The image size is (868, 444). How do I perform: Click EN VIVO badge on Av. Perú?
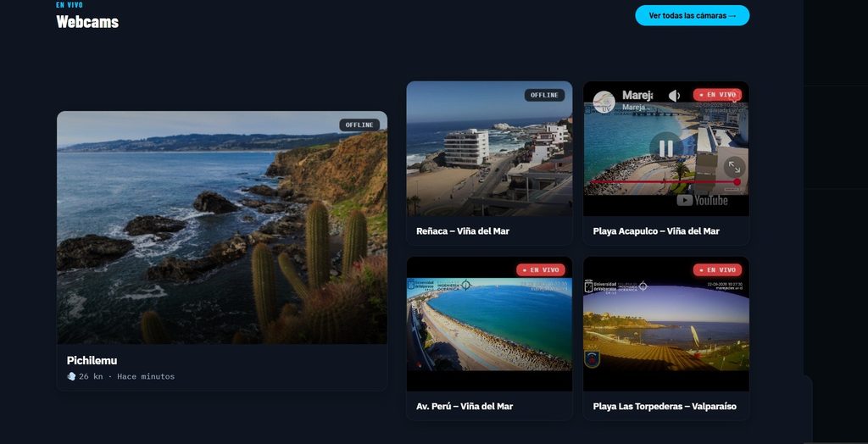coord(541,270)
